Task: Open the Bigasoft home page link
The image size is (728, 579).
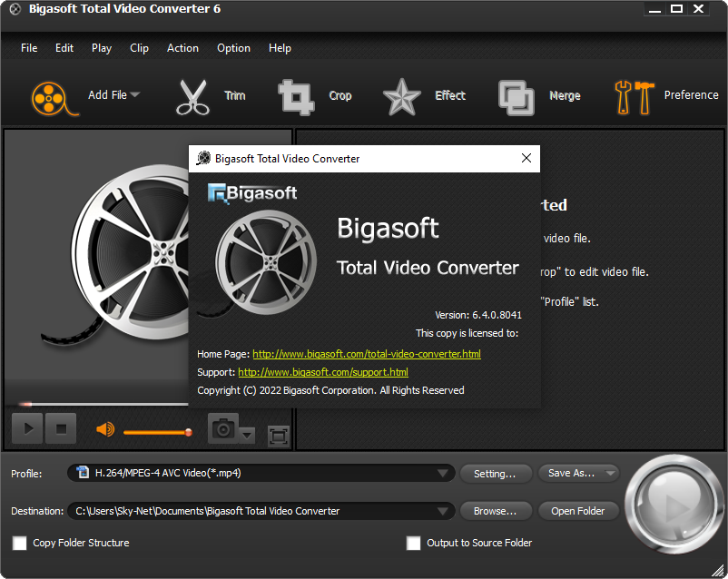Action: click(x=367, y=354)
